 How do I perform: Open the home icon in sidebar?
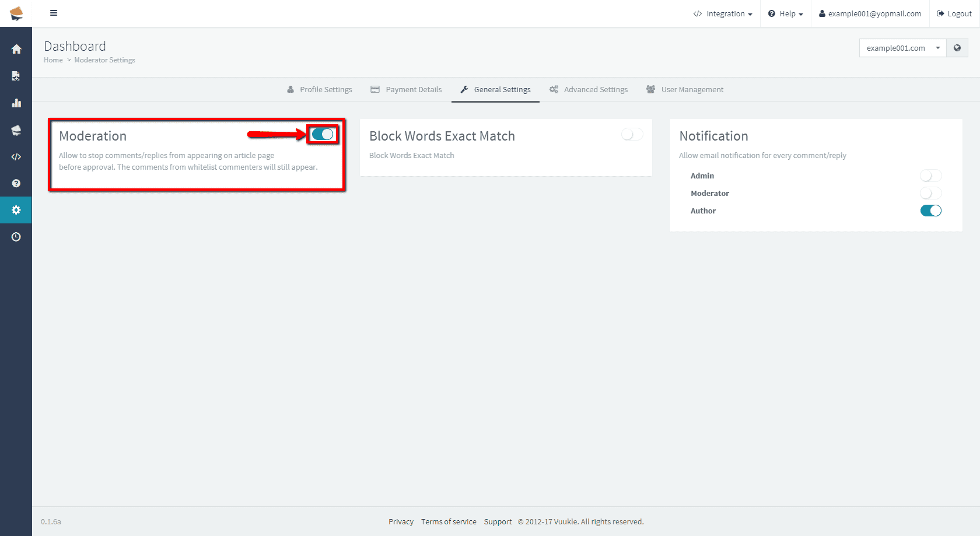(x=16, y=49)
